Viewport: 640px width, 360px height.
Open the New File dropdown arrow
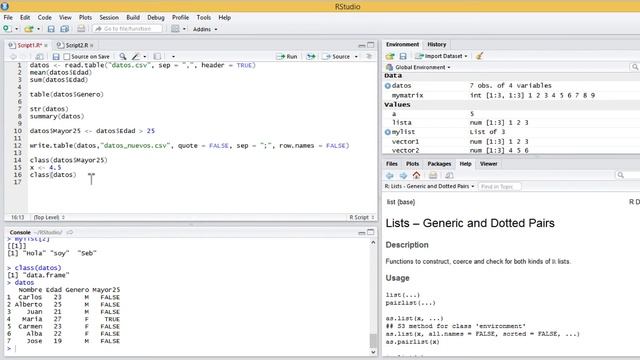(x=17, y=29)
